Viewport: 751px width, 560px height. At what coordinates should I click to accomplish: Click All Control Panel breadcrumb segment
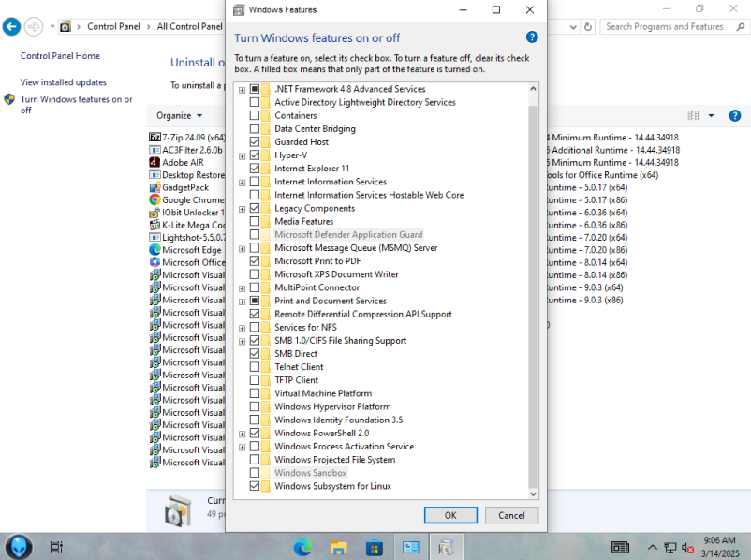[x=190, y=27]
